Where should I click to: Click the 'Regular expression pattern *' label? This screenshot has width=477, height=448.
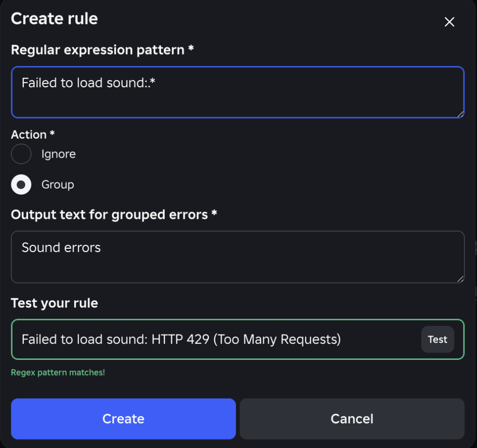coord(103,50)
